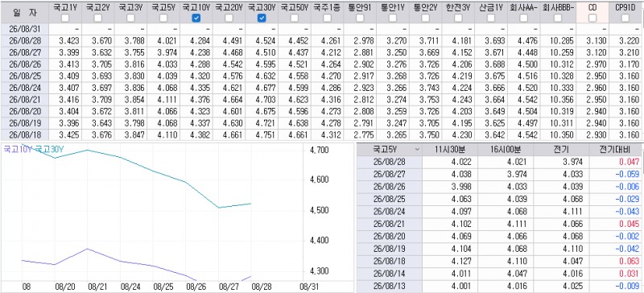Click the 한전3Y value 4.243 for 26/08/21
The height and width of the screenshot is (293, 644).
click(462, 99)
